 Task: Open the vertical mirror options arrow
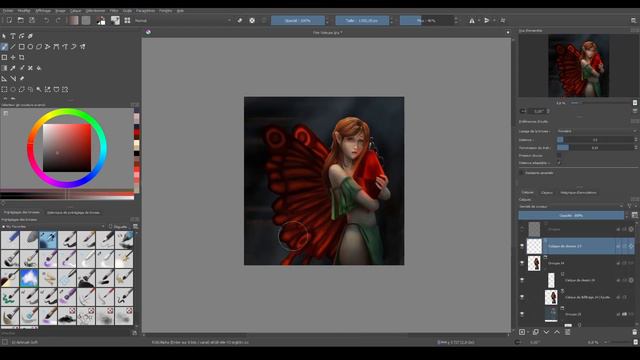pos(494,20)
